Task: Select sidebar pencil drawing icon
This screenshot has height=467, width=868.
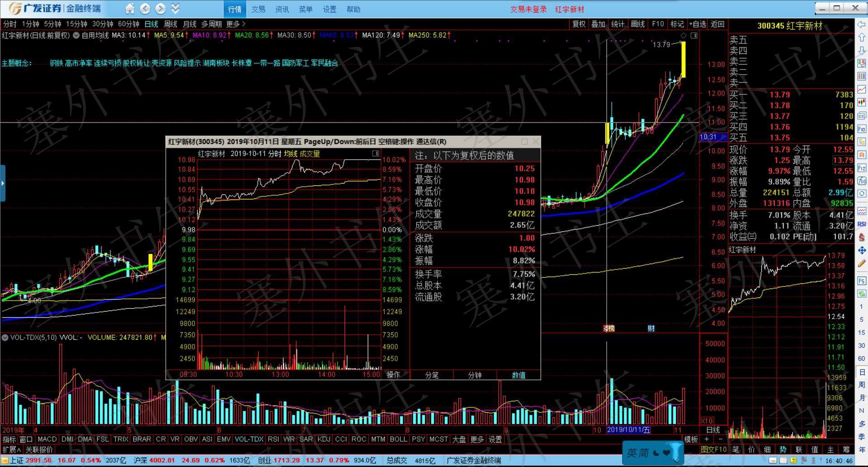Action: [862, 263]
